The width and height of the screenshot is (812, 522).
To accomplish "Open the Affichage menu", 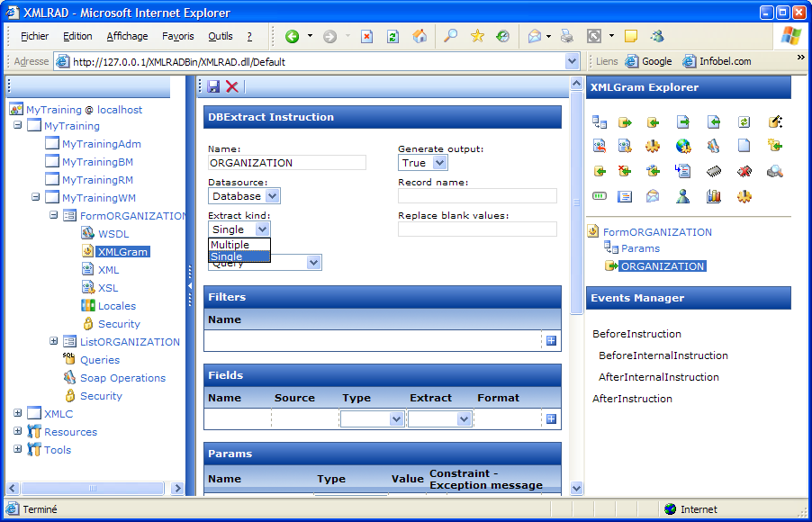I will [127, 37].
